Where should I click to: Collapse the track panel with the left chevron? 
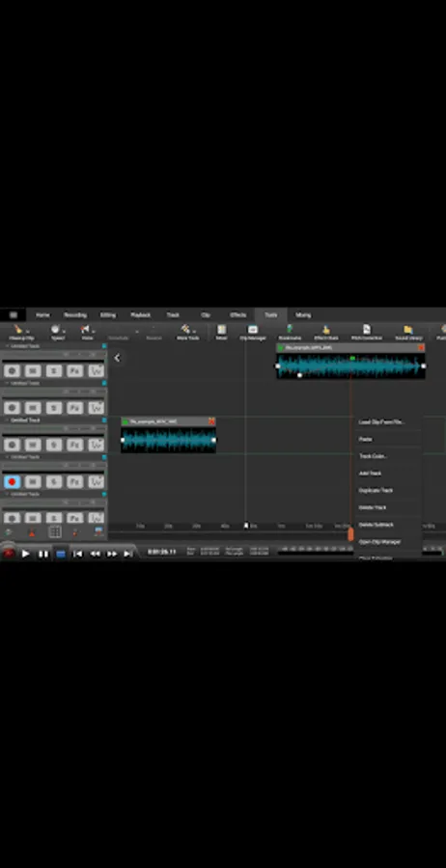pyautogui.click(x=117, y=358)
